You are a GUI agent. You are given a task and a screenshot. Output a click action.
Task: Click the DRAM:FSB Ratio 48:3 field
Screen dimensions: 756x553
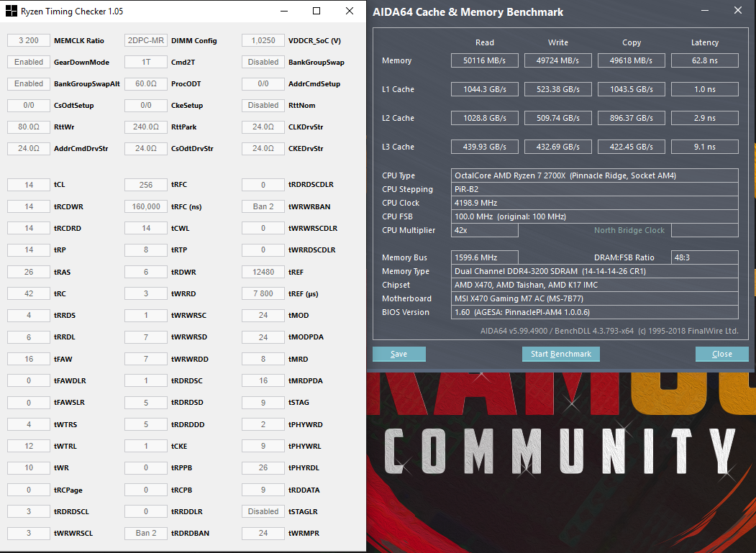(704, 257)
